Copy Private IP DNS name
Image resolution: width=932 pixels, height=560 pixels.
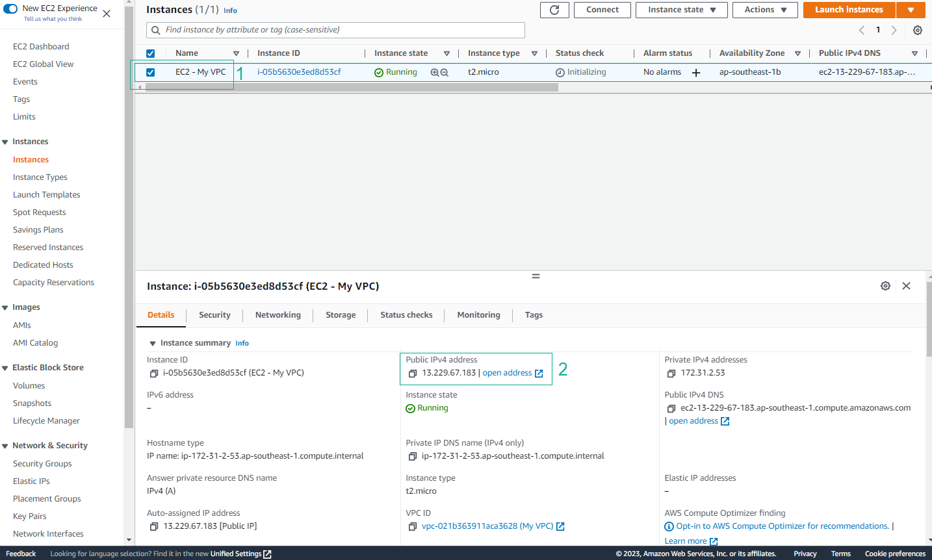pyautogui.click(x=413, y=457)
